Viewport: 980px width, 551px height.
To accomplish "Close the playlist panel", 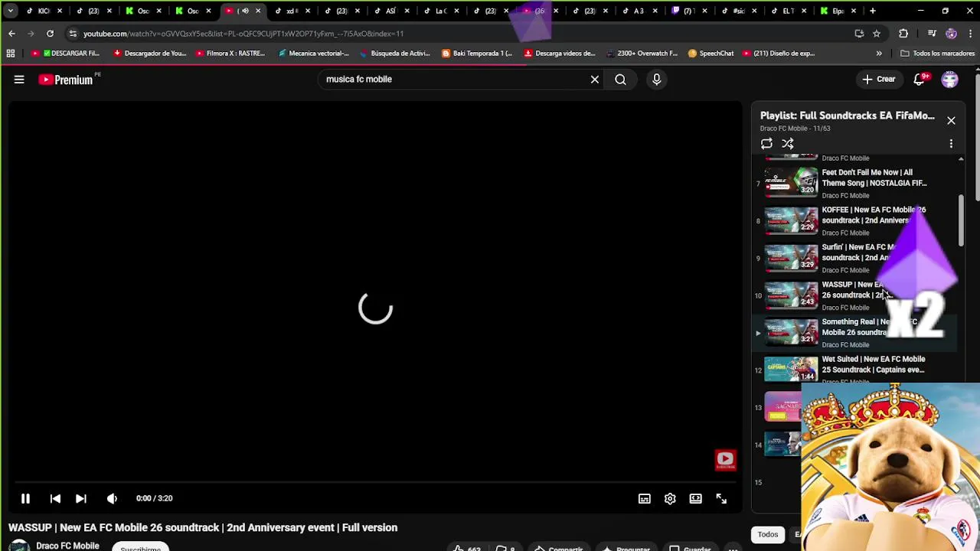I will click(x=951, y=120).
